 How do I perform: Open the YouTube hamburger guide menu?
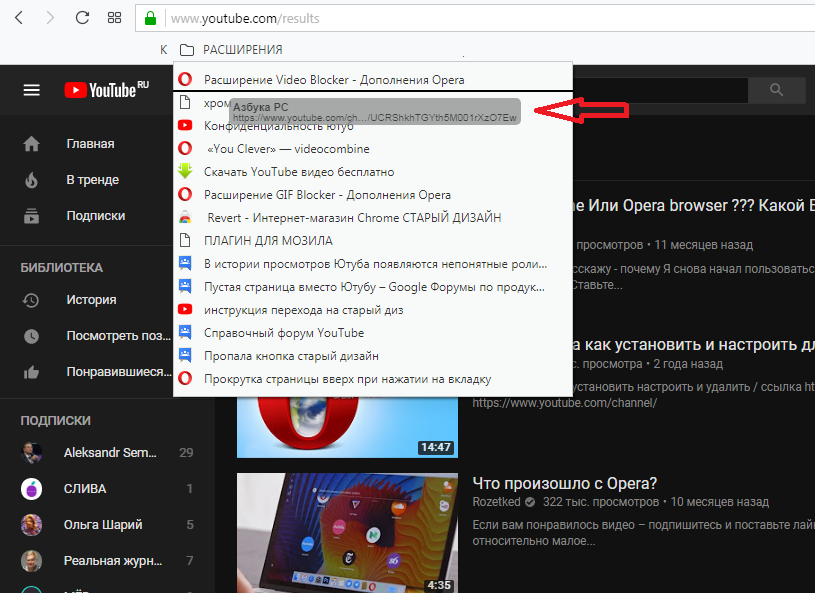pyautogui.click(x=32, y=90)
